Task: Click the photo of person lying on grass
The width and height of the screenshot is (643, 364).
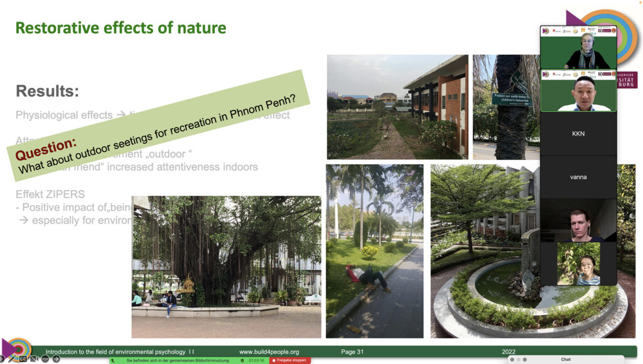Action: click(374, 251)
